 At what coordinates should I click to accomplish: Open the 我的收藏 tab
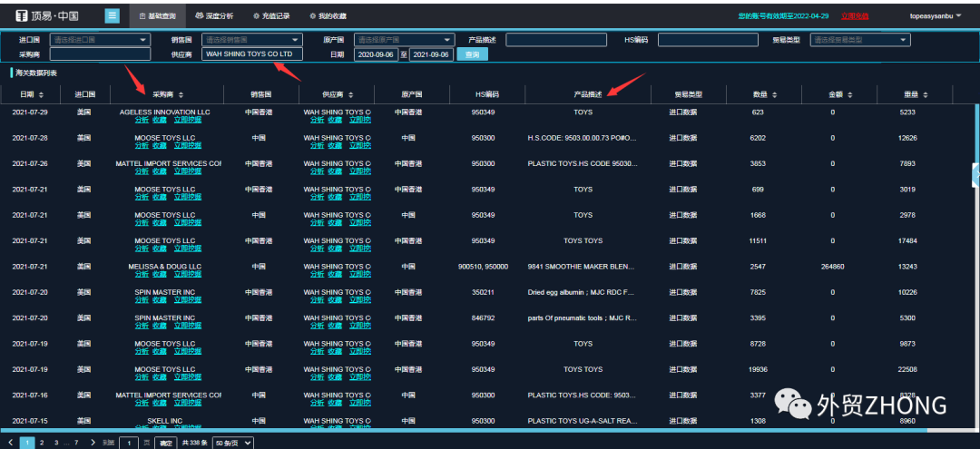point(328,15)
